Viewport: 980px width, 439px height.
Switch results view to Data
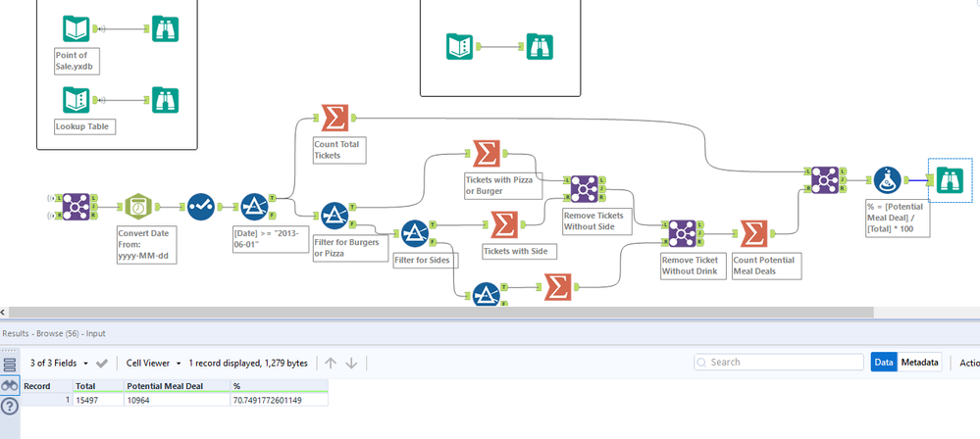[x=884, y=363]
